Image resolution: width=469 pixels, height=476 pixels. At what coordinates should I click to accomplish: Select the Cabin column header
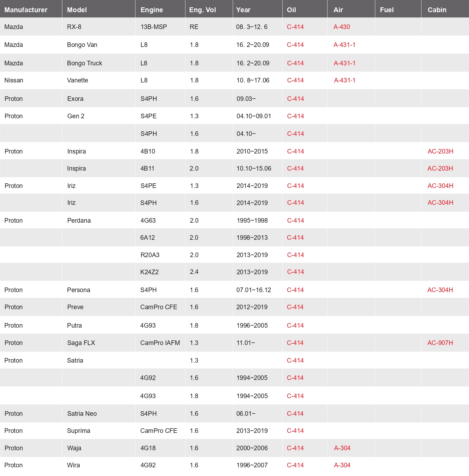[x=437, y=10]
